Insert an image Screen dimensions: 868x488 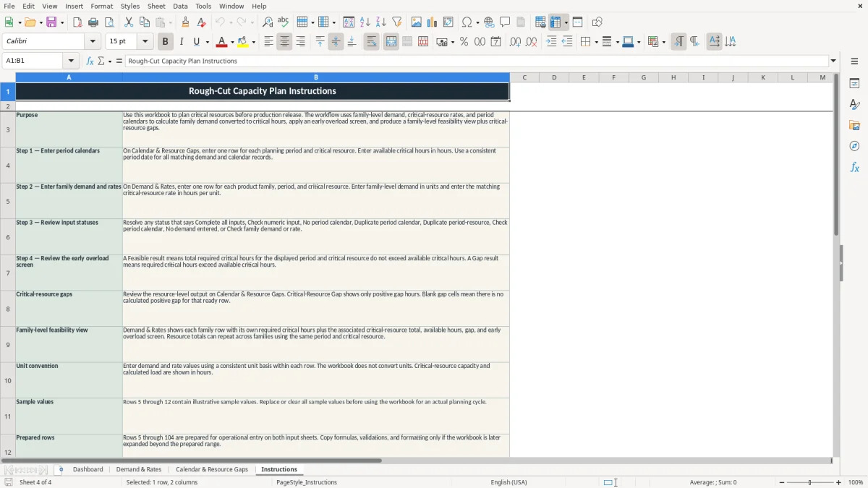pyautogui.click(x=417, y=22)
